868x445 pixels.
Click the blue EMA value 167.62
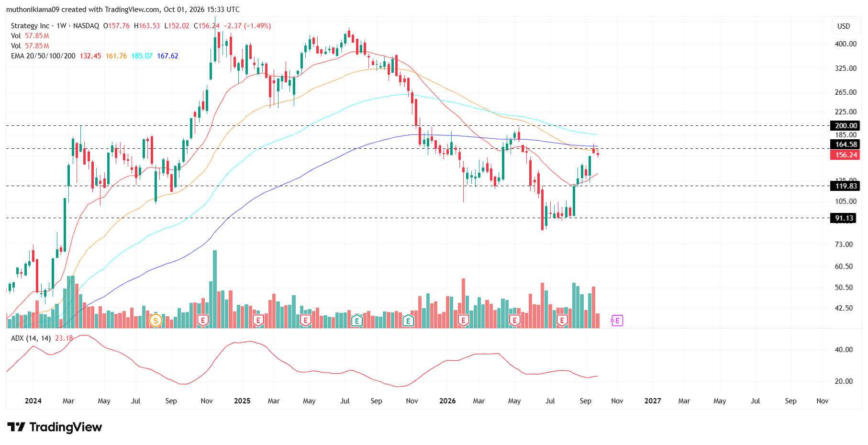pyautogui.click(x=168, y=56)
